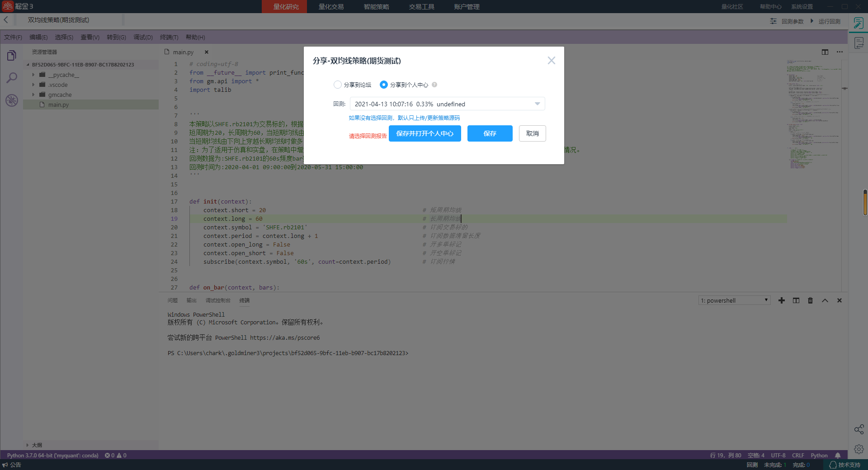Click the share icon in right sidebar
Viewport: 868px width, 470px height.
tap(859, 429)
